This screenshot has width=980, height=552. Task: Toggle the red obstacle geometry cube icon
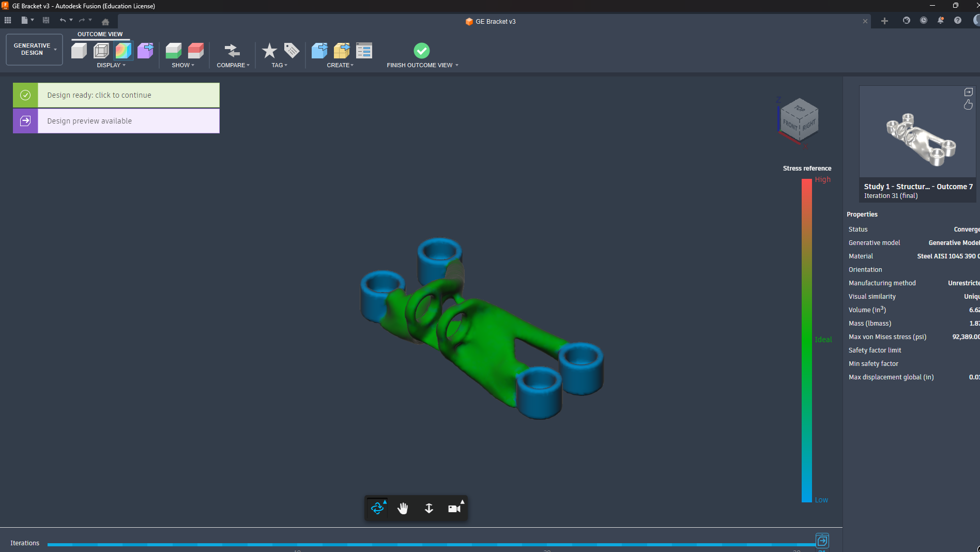click(x=196, y=51)
